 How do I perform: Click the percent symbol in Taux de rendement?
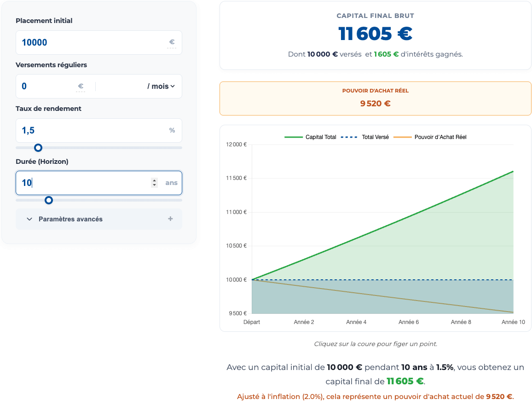(x=172, y=130)
